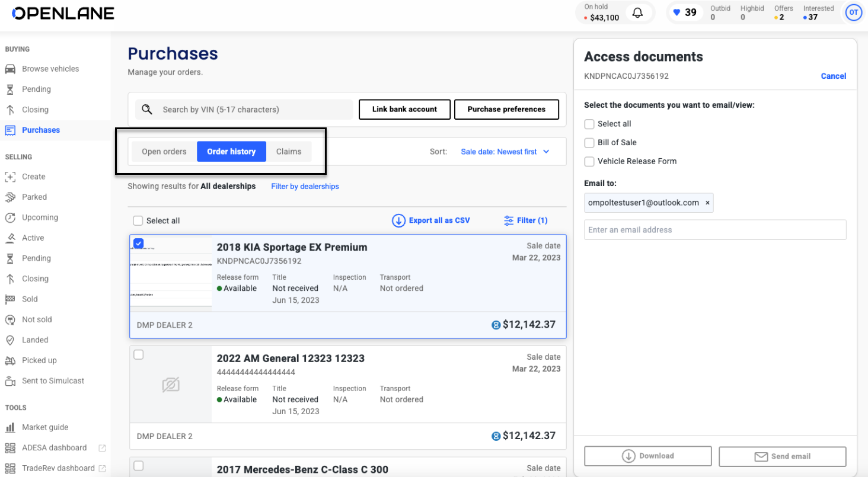Click the Filter by dealerships link
Image resolution: width=868 pixels, height=477 pixels.
click(305, 186)
